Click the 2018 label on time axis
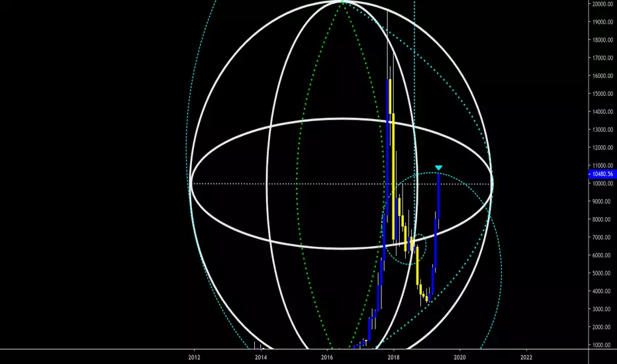The height and width of the screenshot is (364, 617). click(x=393, y=357)
